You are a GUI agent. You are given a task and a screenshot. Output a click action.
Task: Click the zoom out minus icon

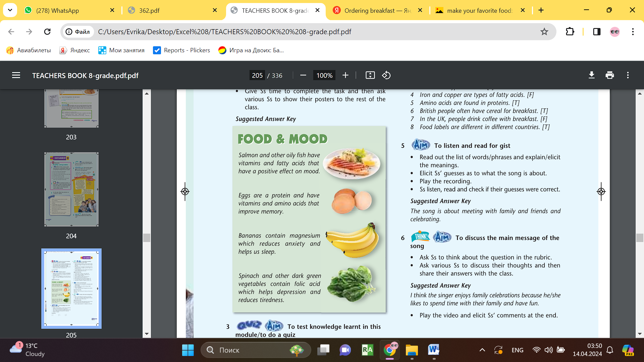pos(303,75)
